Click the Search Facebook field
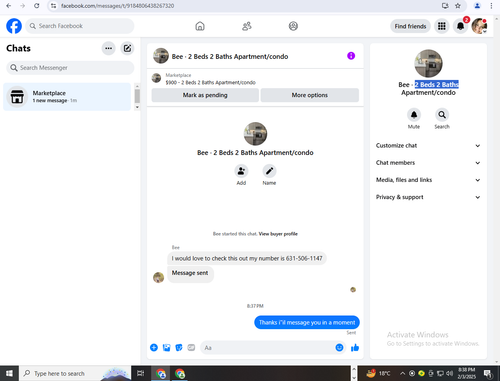 coord(80,26)
